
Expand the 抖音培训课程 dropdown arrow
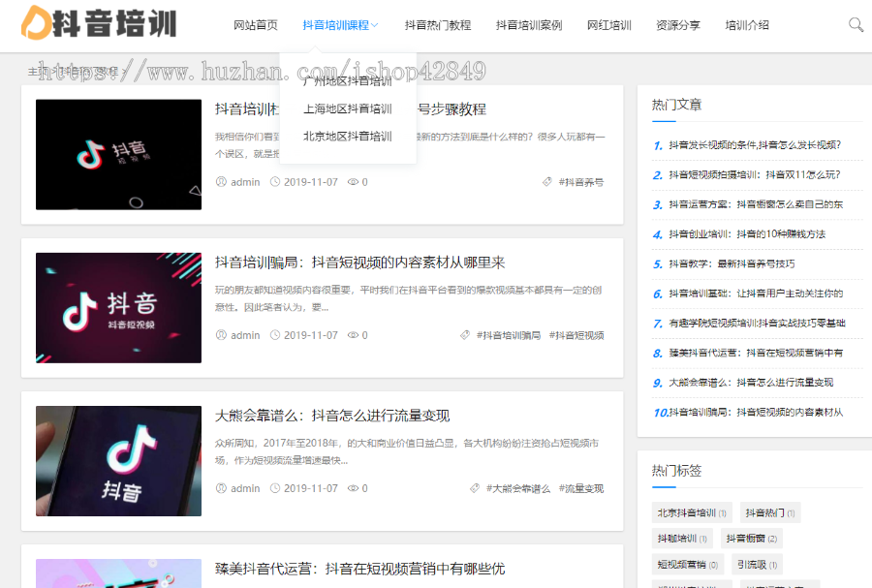click(375, 25)
